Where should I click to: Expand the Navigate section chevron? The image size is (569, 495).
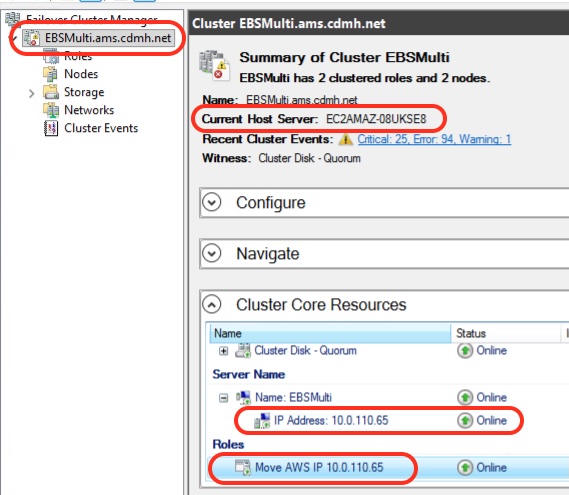click(212, 253)
